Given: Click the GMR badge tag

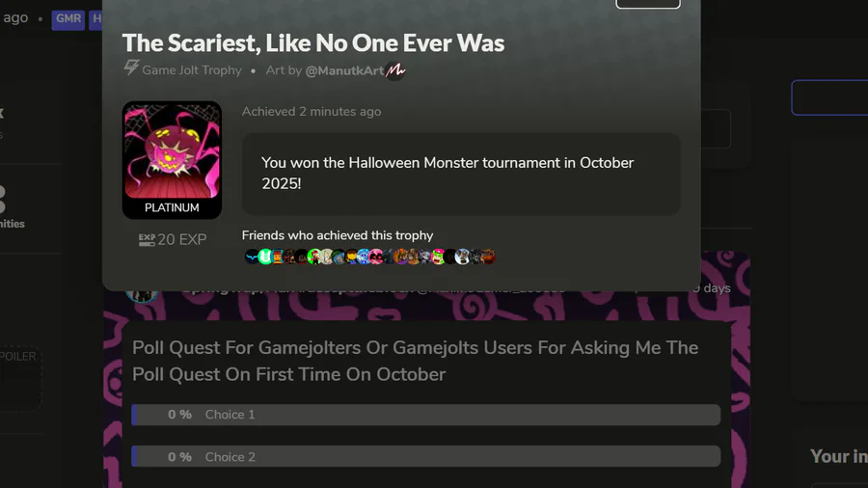Looking at the screenshot, I should click(x=68, y=19).
